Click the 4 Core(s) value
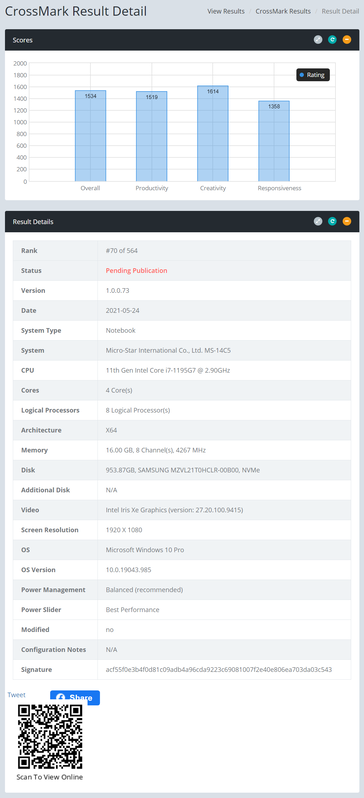 click(x=119, y=390)
